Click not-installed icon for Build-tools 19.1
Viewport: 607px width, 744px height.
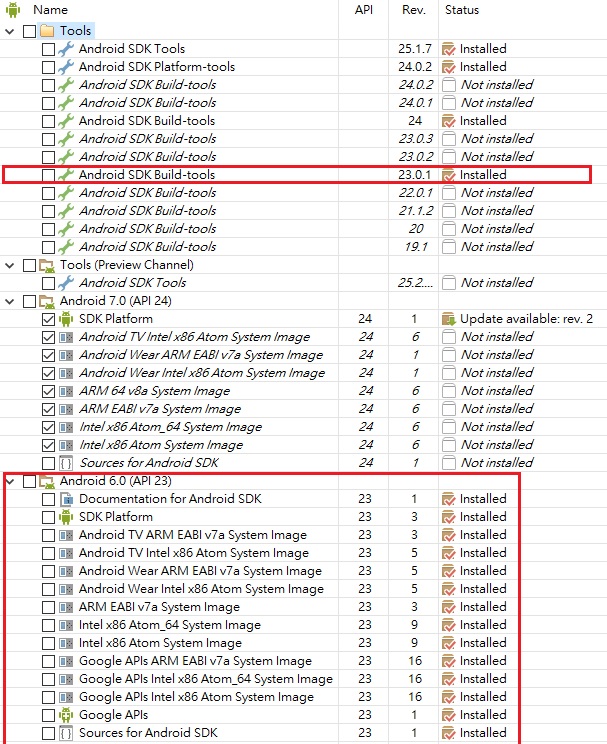pos(449,247)
